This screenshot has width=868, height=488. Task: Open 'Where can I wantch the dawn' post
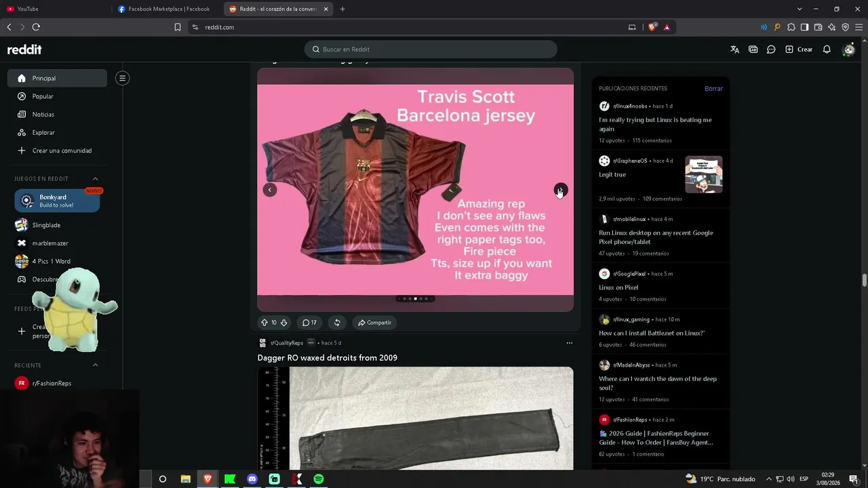pos(658,383)
